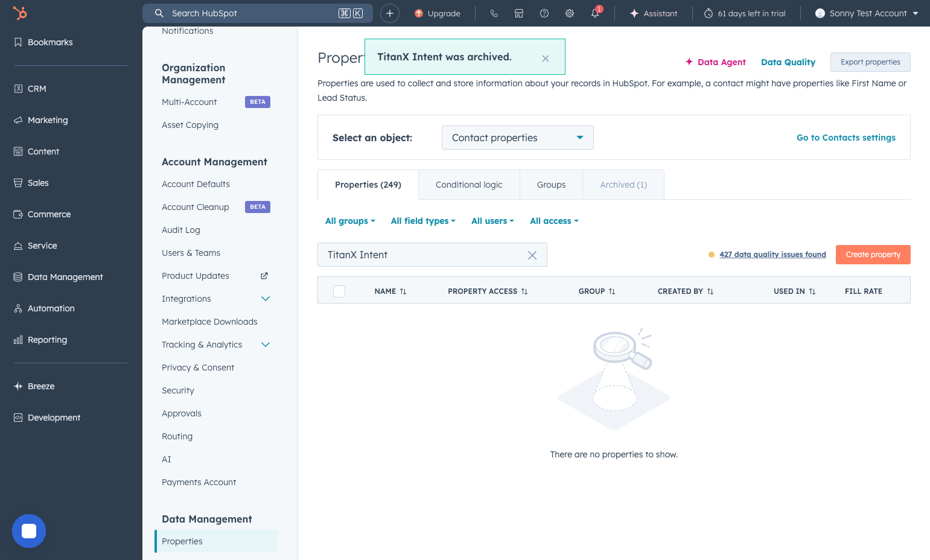Tick the select-all properties checkbox
The image size is (930, 560).
[x=339, y=291]
